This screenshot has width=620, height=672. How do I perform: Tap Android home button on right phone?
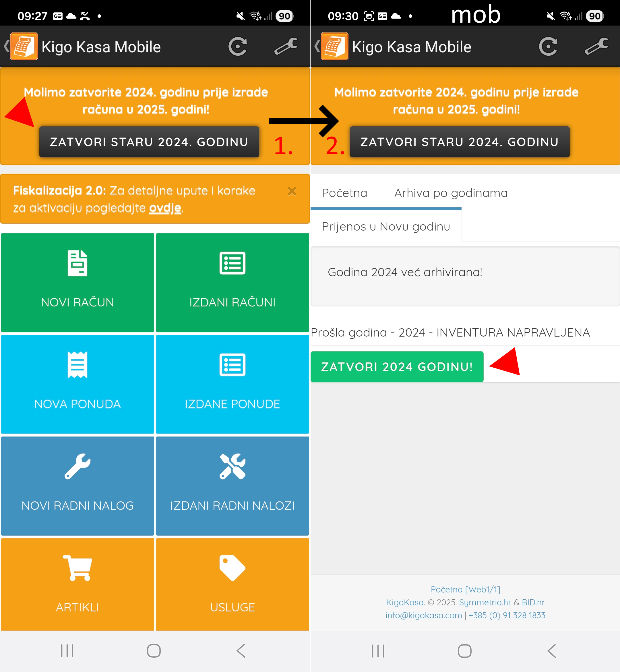pos(465,651)
